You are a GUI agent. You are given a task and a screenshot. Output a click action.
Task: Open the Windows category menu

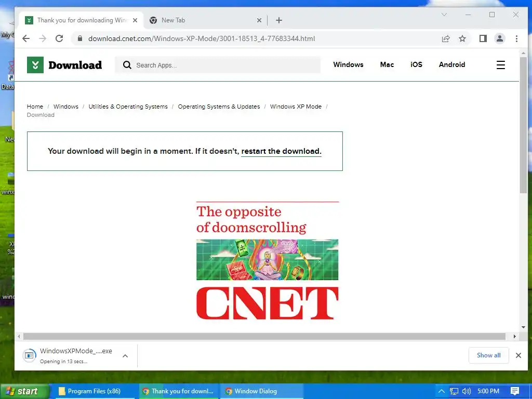point(348,64)
